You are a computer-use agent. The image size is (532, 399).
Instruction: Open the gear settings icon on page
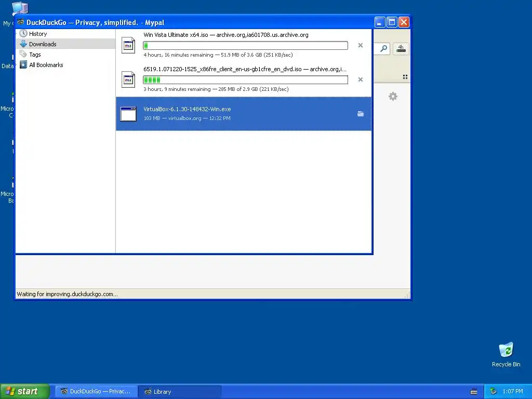393,96
